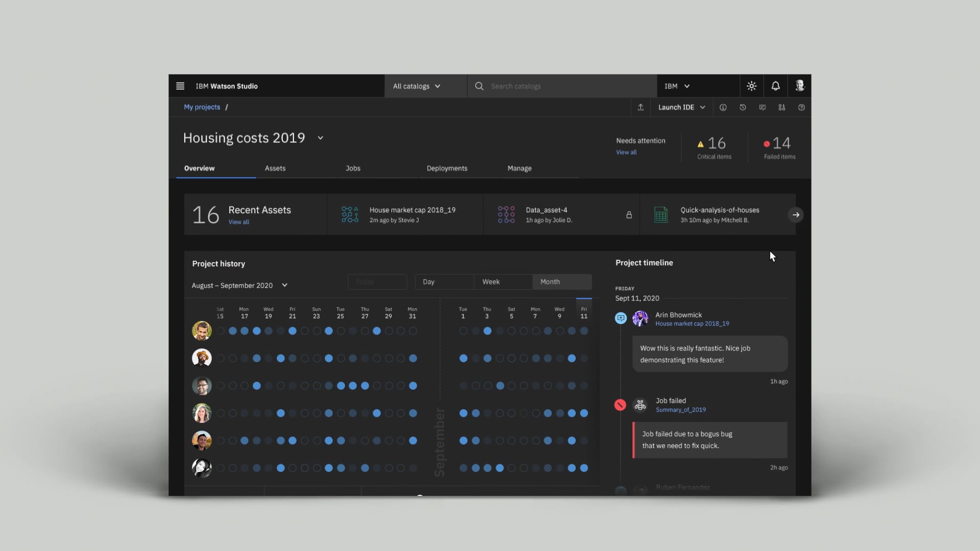The image size is (980, 551).
Task: Open the Housing costs 2019 project dropdown
Action: click(321, 138)
